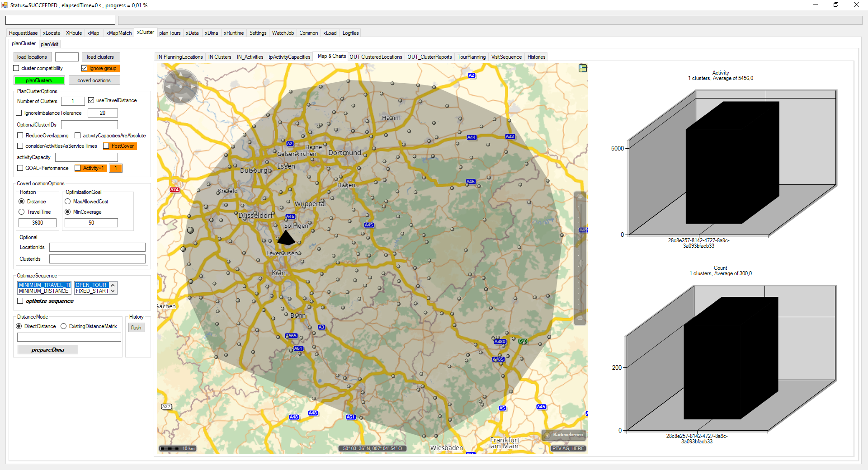Image resolution: width=868 pixels, height=470 pixels.
Task: Toggle the map overview icon
Action: click(x=583, y=68)
